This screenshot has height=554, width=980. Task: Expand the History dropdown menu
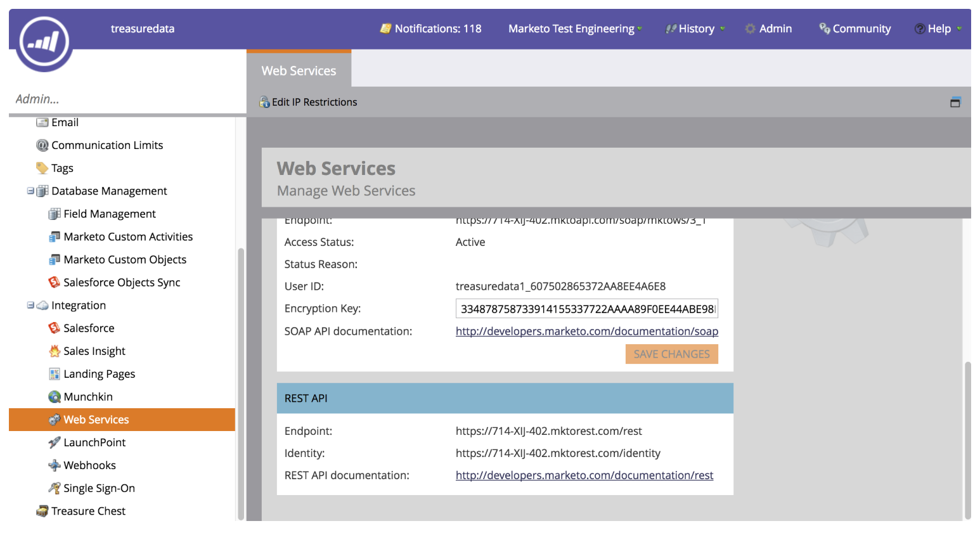(695, 29)
